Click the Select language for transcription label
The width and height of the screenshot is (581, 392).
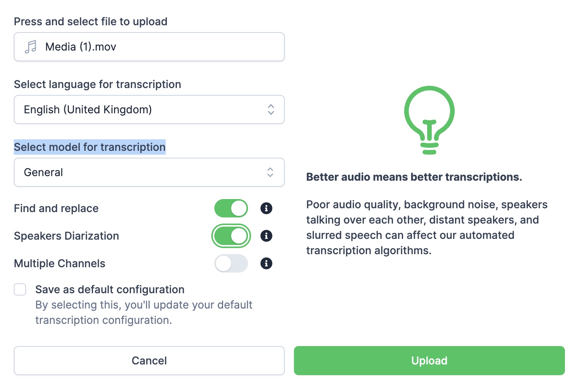(x=97, y=84)
